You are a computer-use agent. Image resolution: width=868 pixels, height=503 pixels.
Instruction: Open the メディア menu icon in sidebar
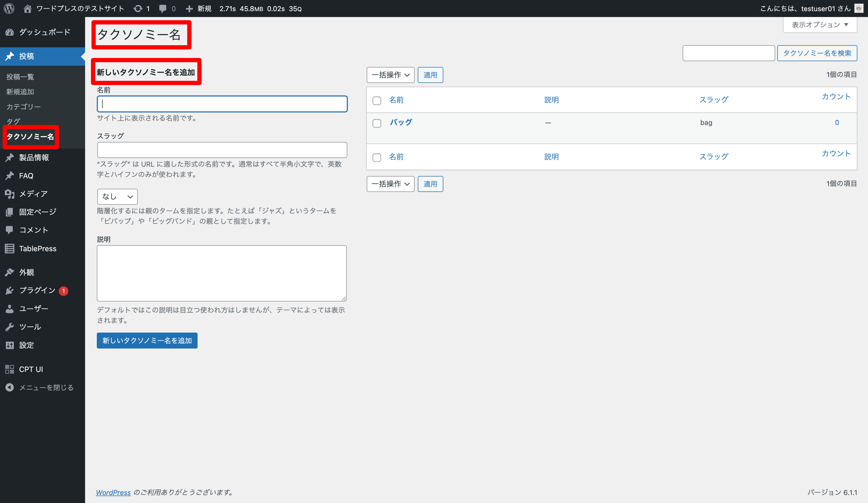(10, 194)
